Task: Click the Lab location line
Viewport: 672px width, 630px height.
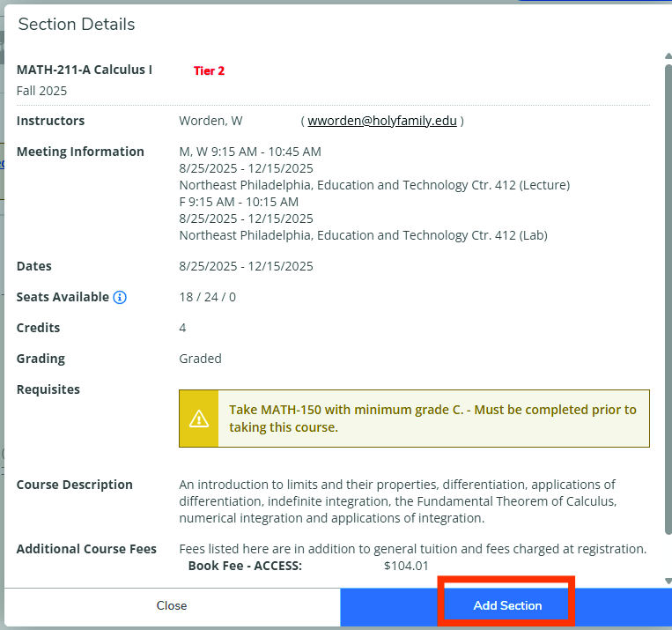Action: (364, 235)
